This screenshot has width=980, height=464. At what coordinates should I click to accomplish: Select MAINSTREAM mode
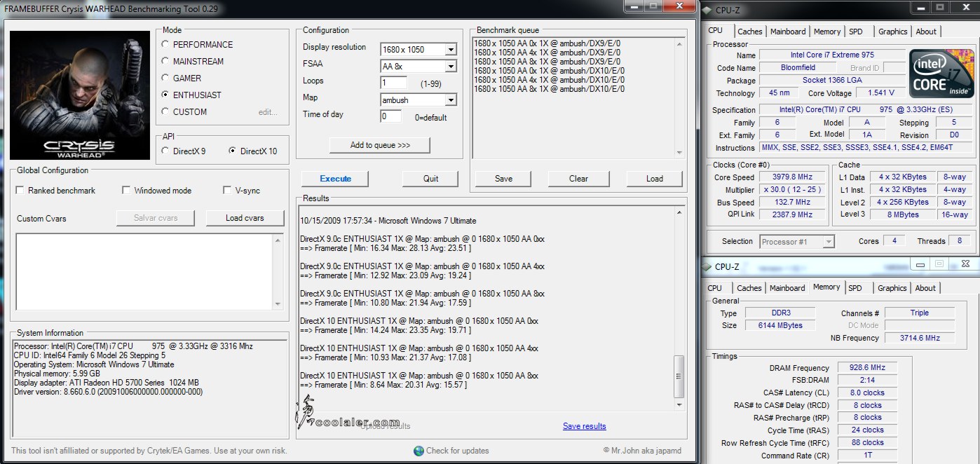165,61
